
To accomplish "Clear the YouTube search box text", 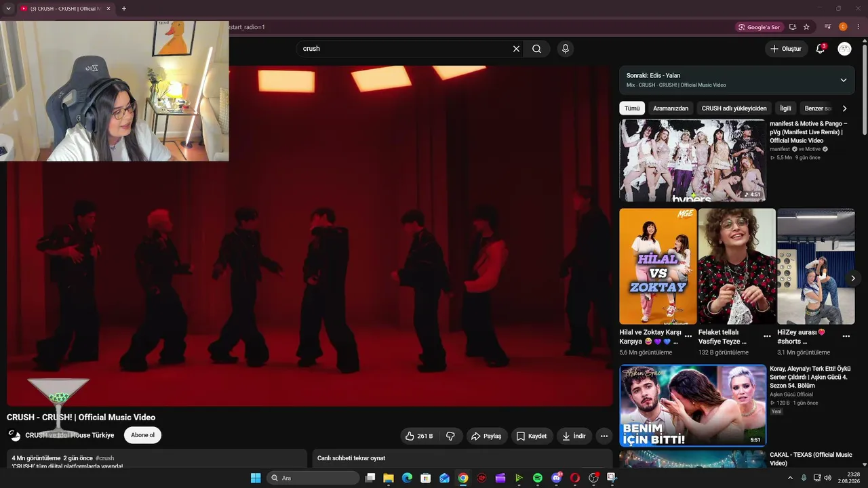I will click(x=516, y=49).
